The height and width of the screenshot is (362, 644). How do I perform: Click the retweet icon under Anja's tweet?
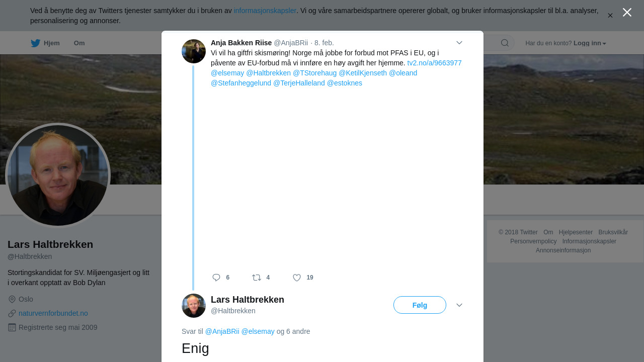click(257, 278)
